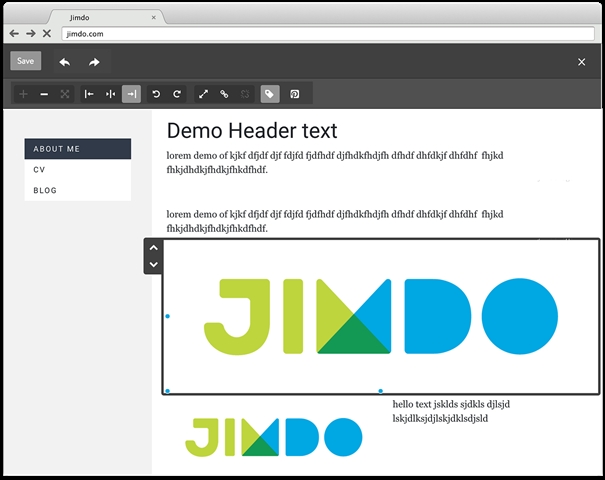This screenshot has height=480, width=605.
Task: Move the image element down with the chevron
Action: 153,264
